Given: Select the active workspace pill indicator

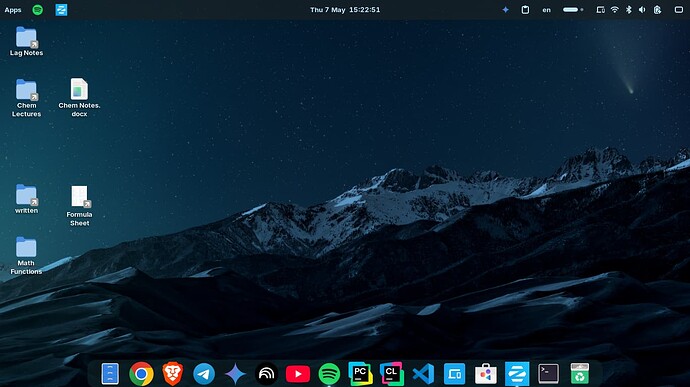Looking at the screenshot, I should tap(570, 10).
